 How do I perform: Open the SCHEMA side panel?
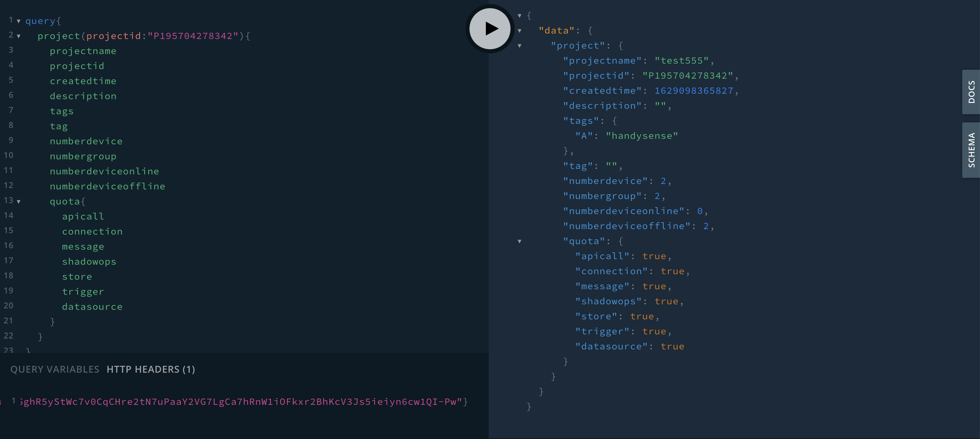click(971, 150)
